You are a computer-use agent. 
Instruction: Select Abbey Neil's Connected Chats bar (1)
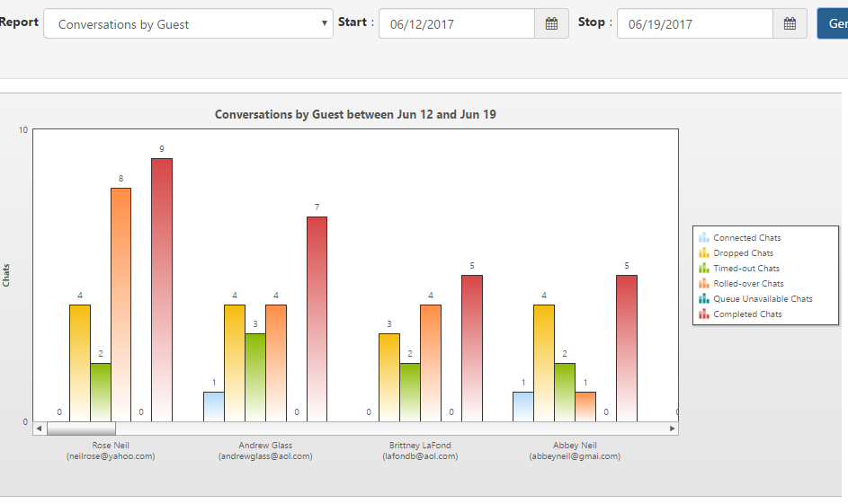click(523, 407)
